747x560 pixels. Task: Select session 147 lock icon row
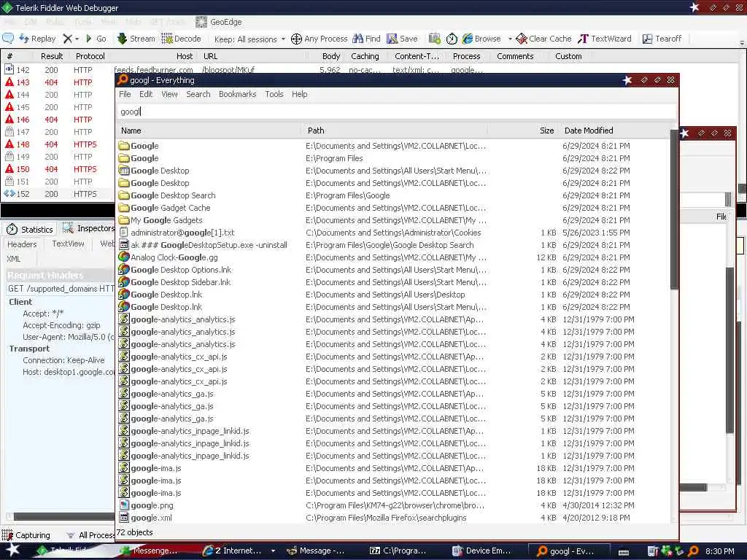click(x=58, y=132)
